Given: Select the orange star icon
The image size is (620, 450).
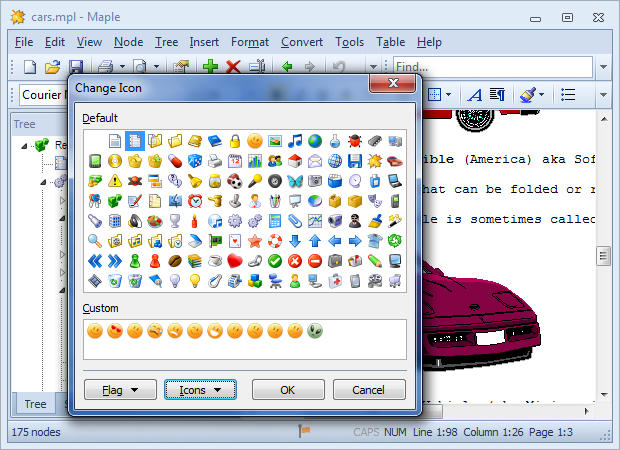Looking at the screenshot, I should (255, 241).
